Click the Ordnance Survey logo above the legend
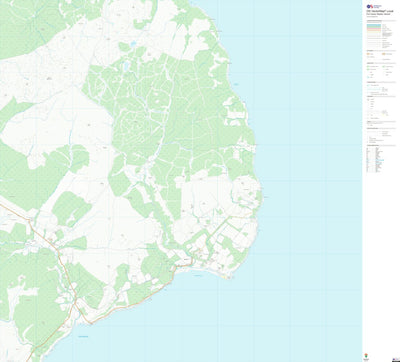 [x=374, y=6]
